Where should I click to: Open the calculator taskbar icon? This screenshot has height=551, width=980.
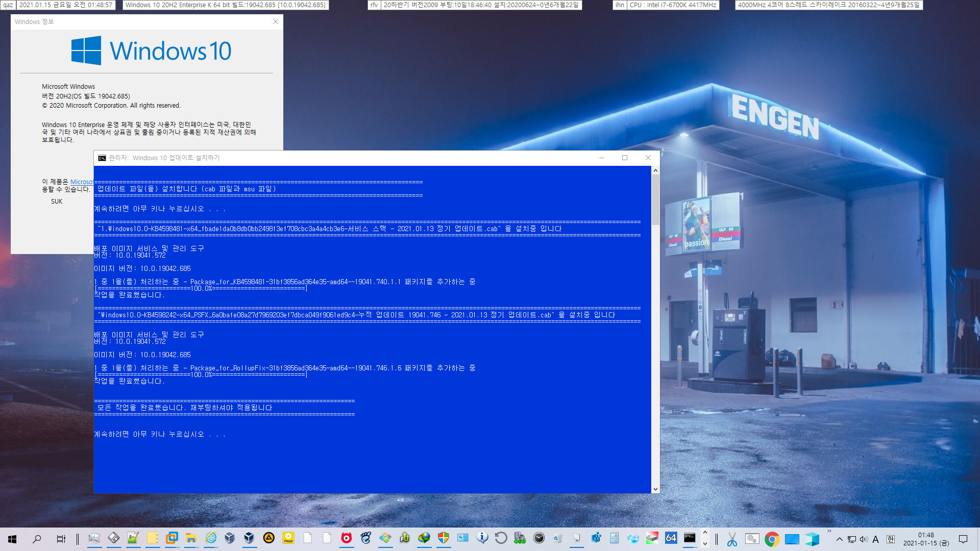coord(615,538)
